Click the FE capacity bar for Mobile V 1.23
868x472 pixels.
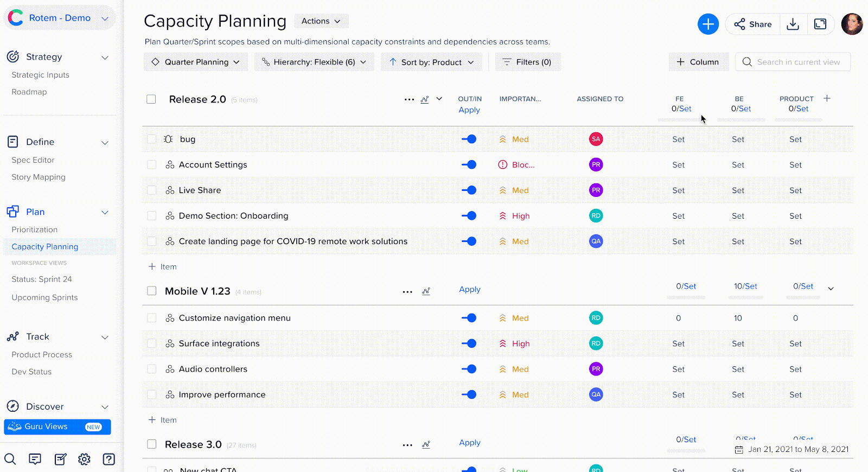686,297
